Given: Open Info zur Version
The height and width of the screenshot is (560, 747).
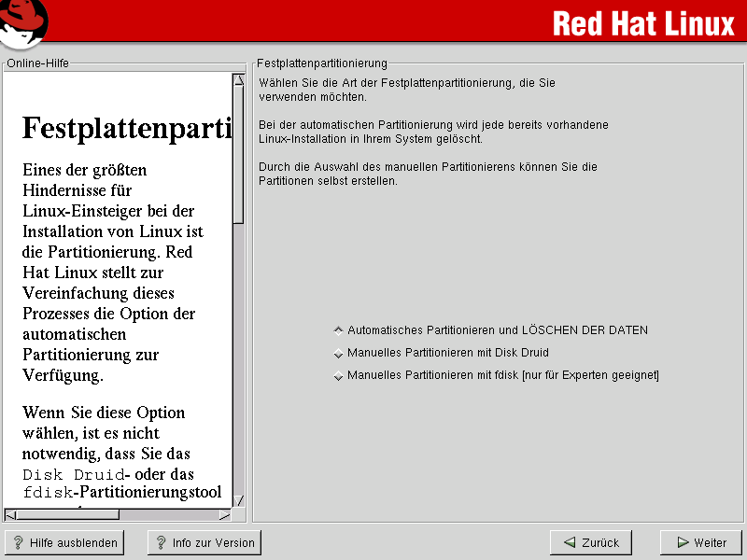Looking at the screenshot, I should pyautogui.click(x=204, y=542).
